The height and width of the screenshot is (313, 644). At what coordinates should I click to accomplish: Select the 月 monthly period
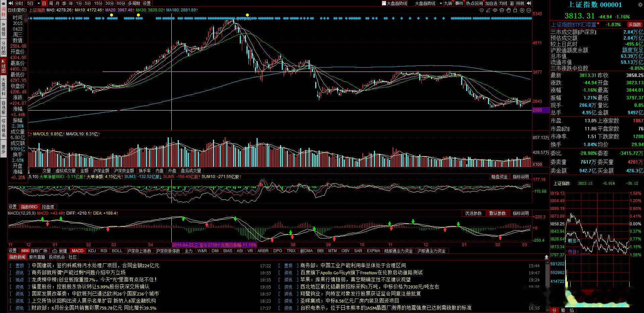coord(58,3)
